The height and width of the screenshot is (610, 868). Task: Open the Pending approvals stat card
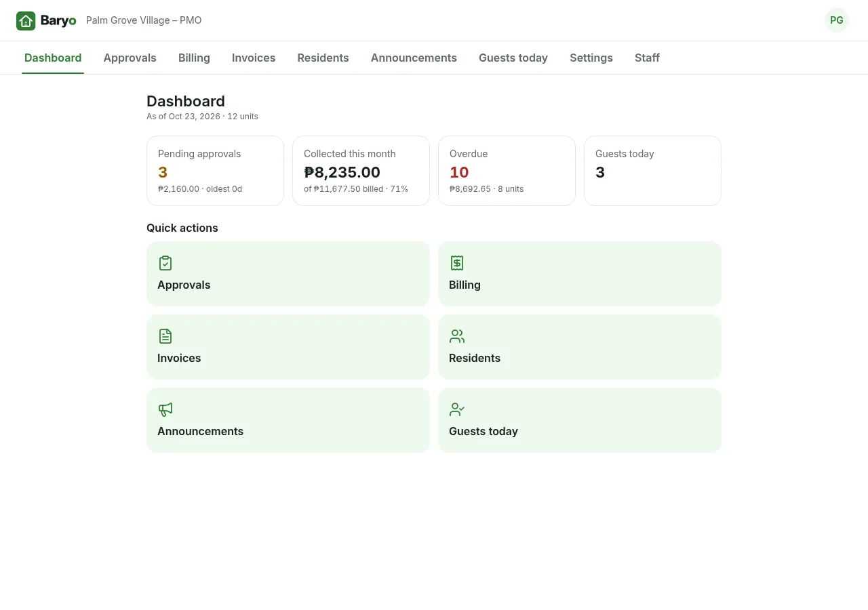click(x=215, y=171)
